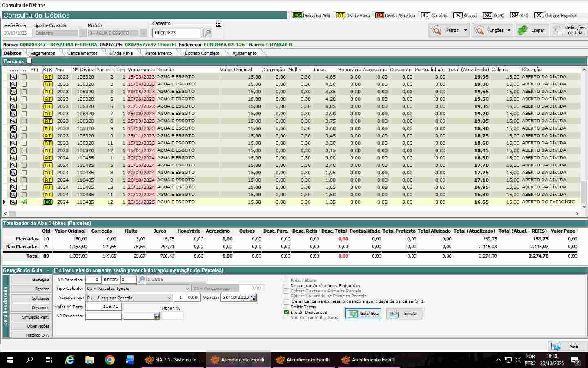This screenshot has height=368, width=588.
Task: Open File Explorer from the taskbar
Action: pyautogui.click(x=90, y=360)
